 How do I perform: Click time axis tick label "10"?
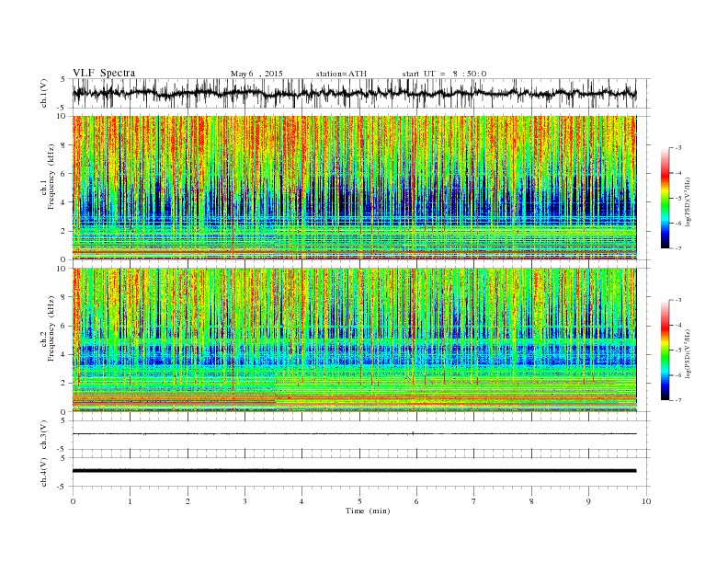pos(646,501)
